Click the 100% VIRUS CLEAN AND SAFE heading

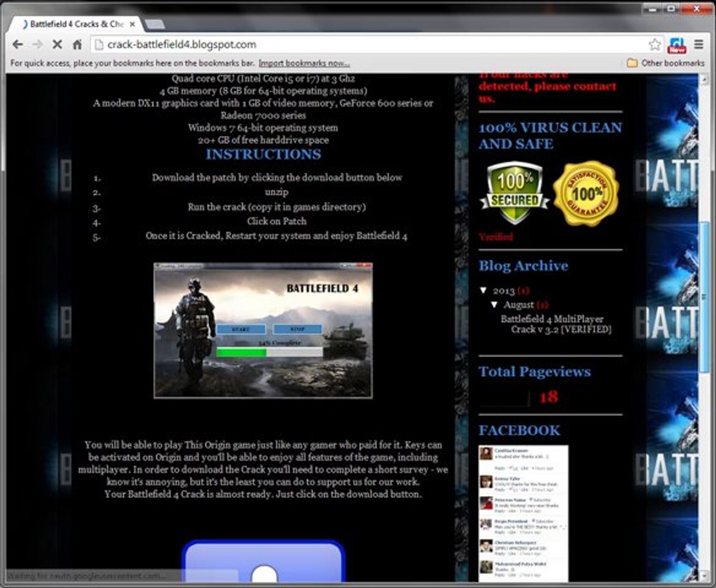550,136
